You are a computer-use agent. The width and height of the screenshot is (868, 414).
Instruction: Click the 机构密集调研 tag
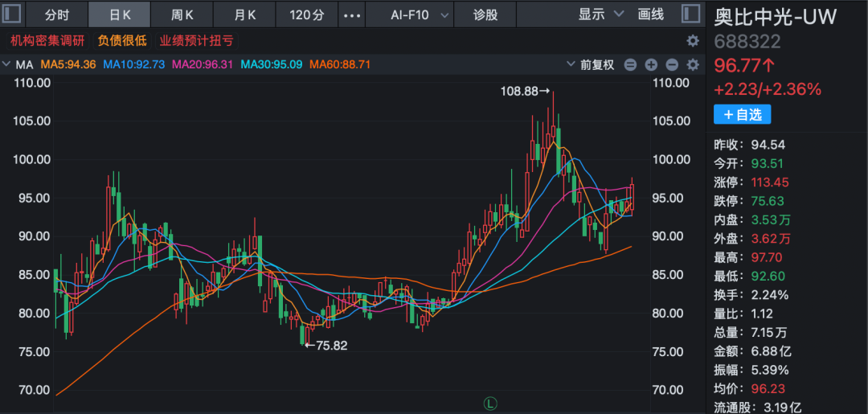coord(48,41)
